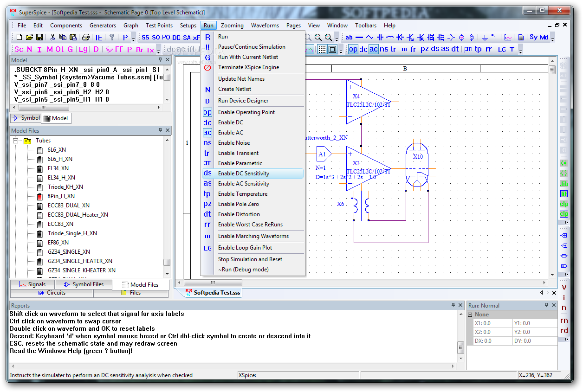Choose Enable DC Sensitivity menu entry
583x392 pixels.
253,174
